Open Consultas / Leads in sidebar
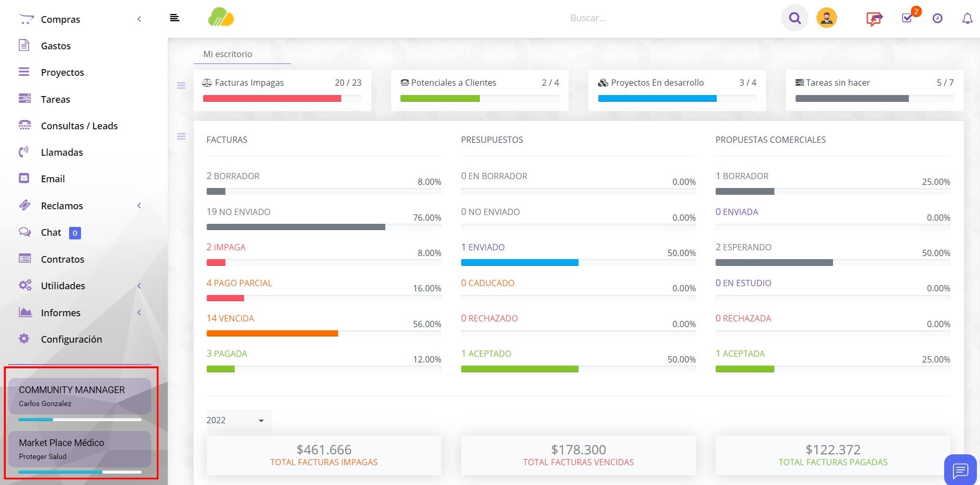 pos(79,126)
